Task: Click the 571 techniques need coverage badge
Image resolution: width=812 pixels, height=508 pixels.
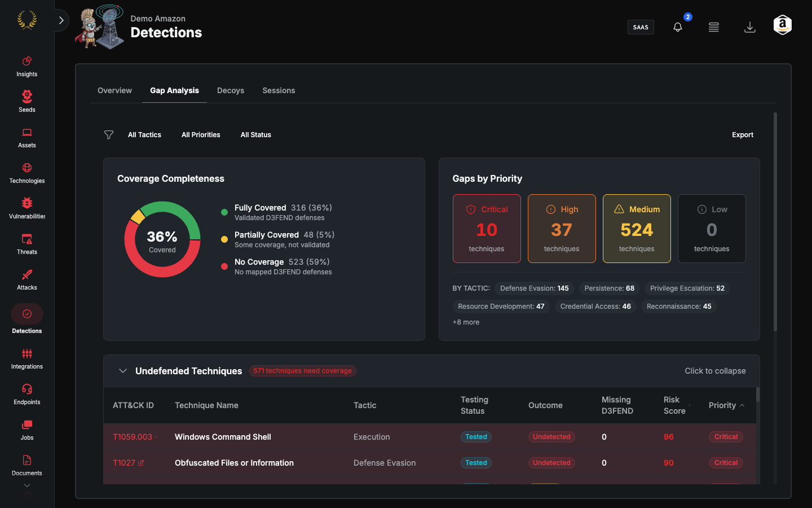Action: click(x=303, y=371)
